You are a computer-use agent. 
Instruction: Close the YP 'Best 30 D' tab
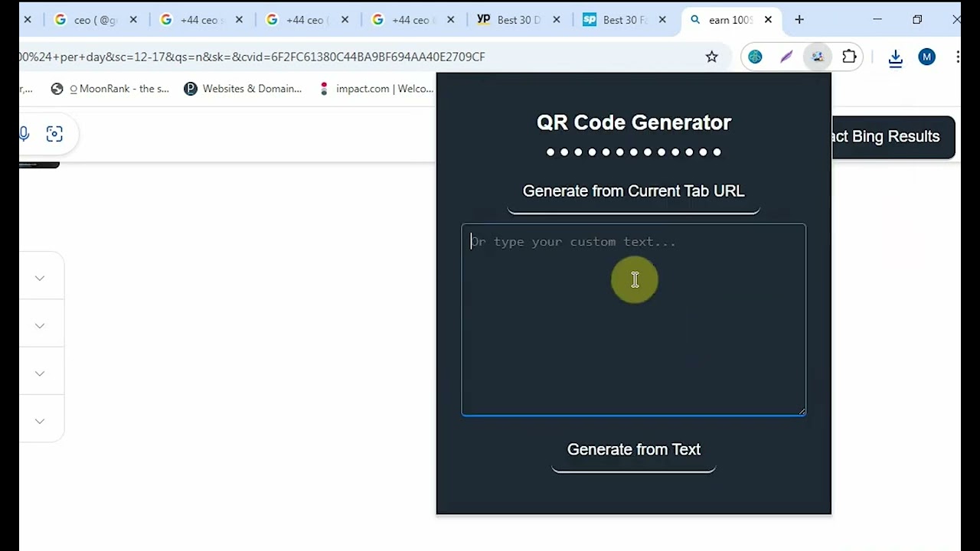[x=557, y=20]
